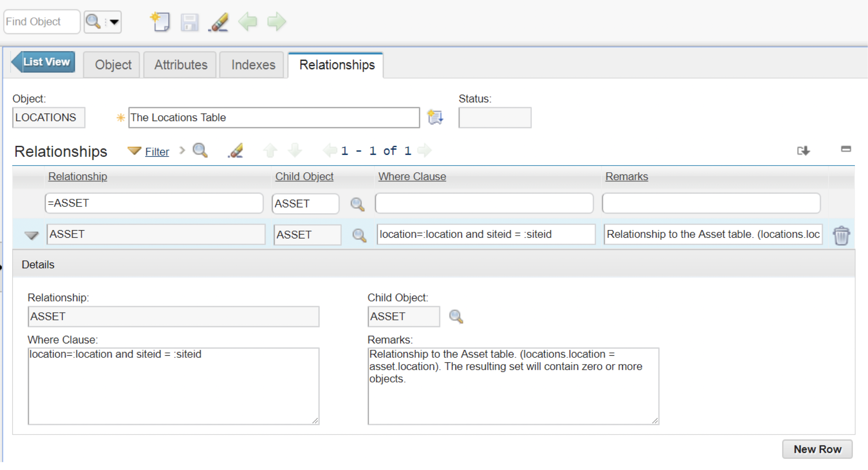Save the record with the floppy disk icon
The width and height of the screenshot is (868, 470).
tap(189, 22)
